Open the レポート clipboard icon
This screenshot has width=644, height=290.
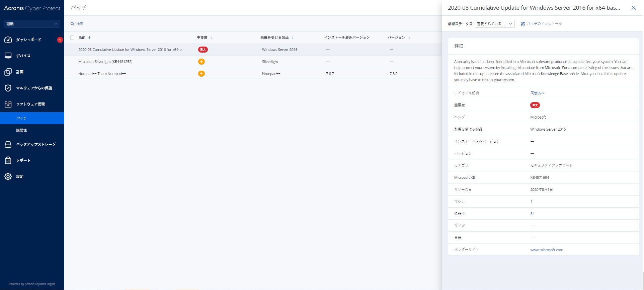[x=8, y=160]
